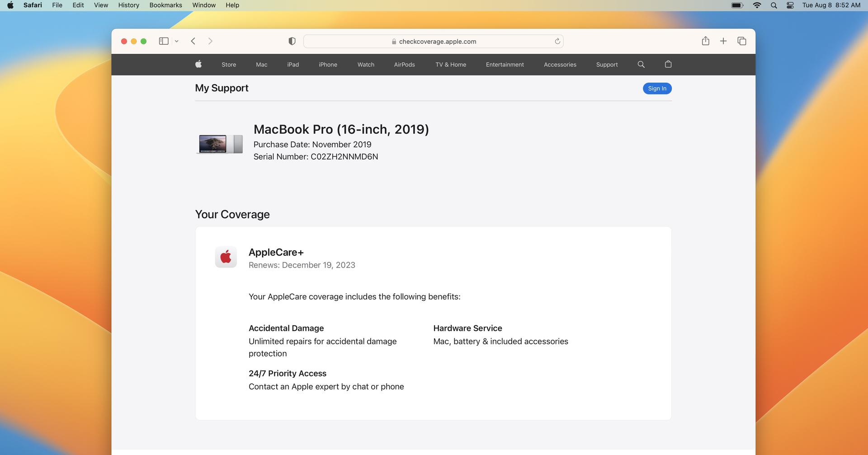The image size is (868, 455).
Task: Navigate to the AirPods section
Action: pos(404,65)
